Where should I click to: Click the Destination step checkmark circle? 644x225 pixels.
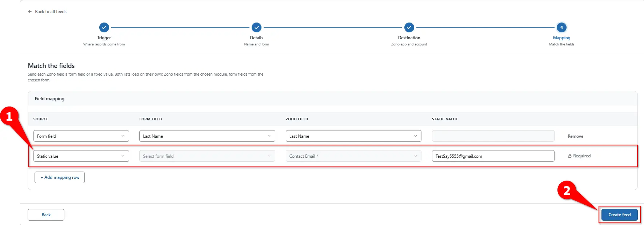tap(409, 27)
